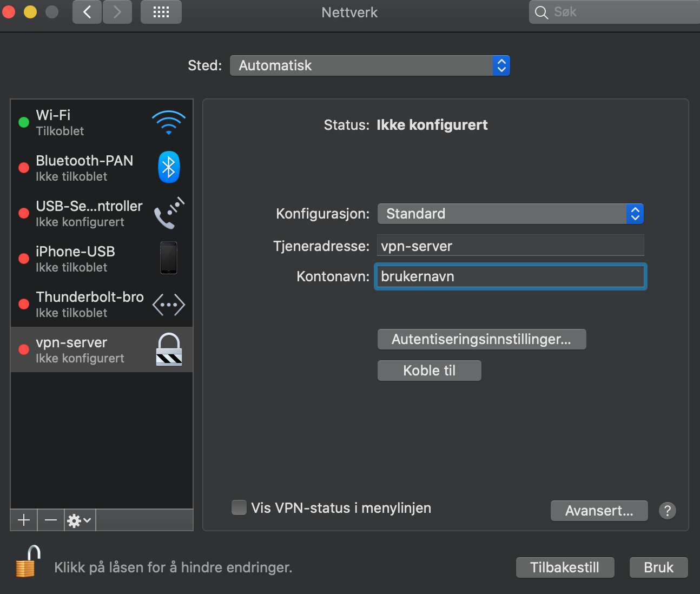Click the back navigation arrow

[x=87, y=12]
